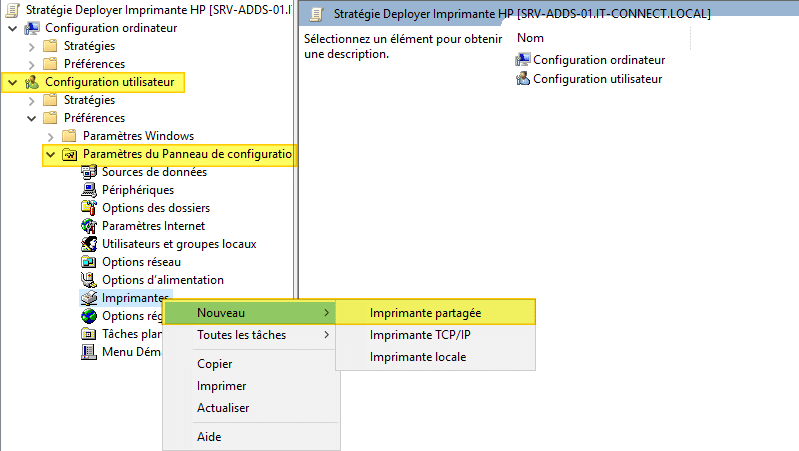Click the Imprimantes printer icon
This screenshot has width=799, height=451.
[x=89, y=298]
